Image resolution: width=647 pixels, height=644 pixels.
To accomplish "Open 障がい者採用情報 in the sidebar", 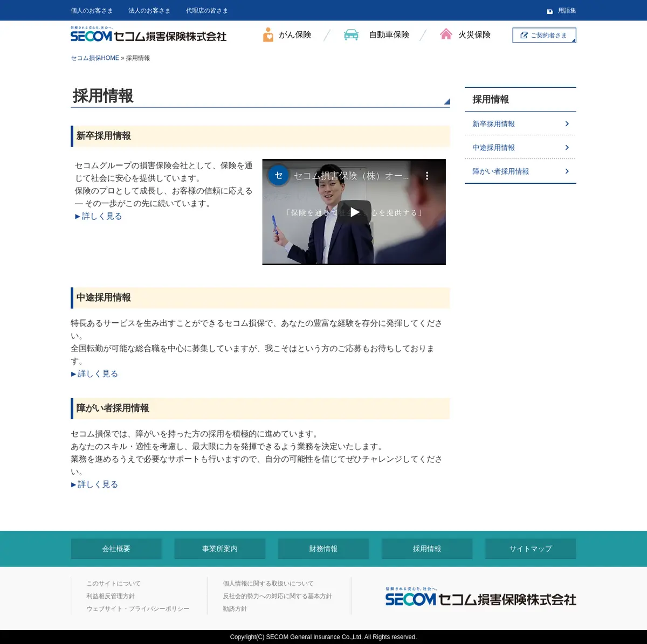I will point(520,171).
